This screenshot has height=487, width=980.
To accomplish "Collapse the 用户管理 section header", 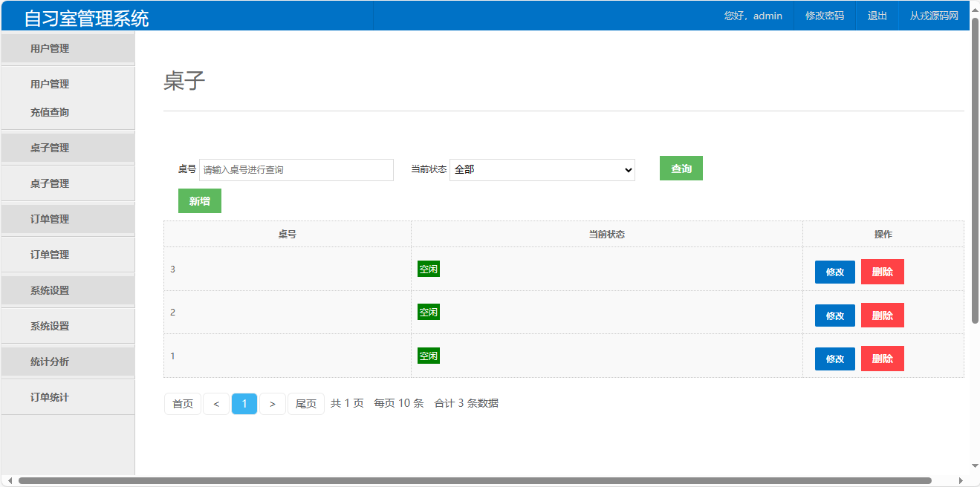I will [50, 48].
